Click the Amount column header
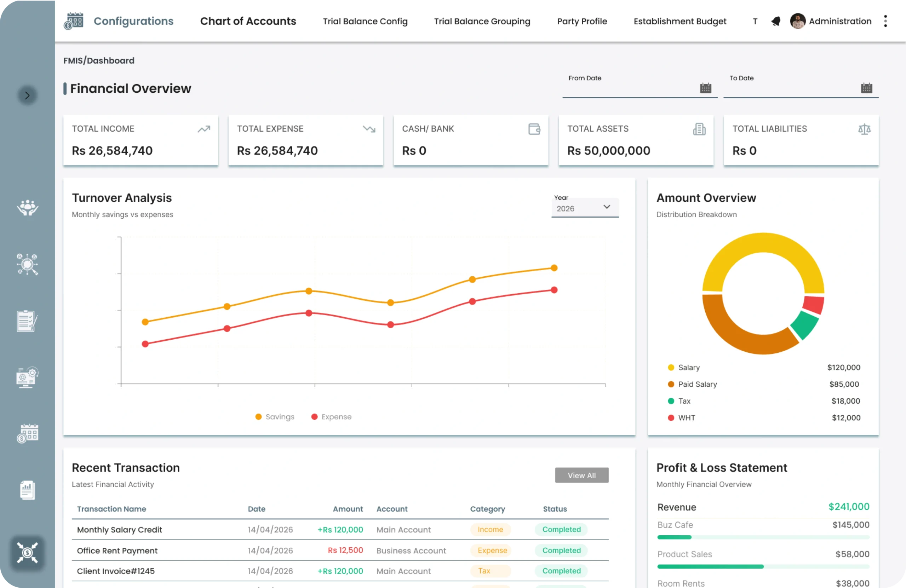This screenshot has width=906, height=588. click(348, 509)
